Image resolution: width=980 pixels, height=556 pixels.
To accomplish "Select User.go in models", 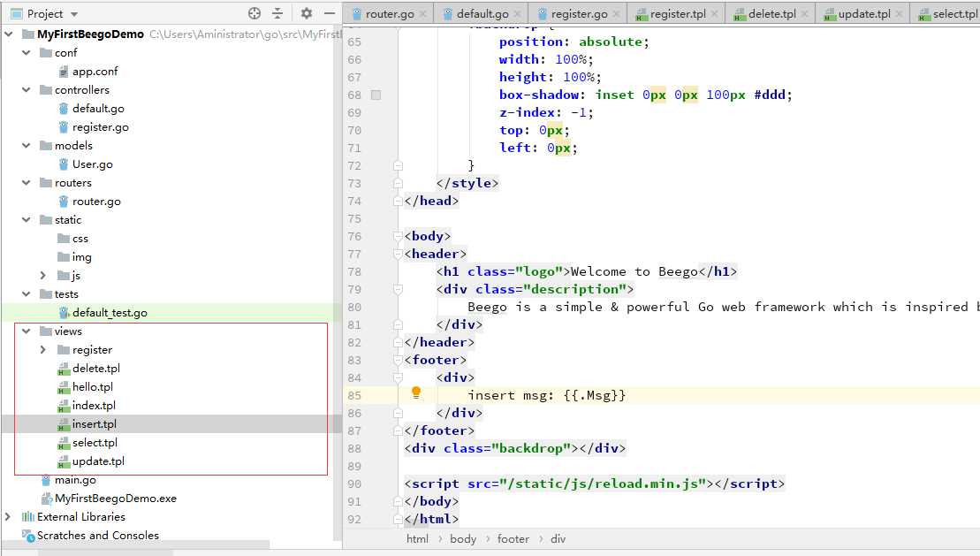I will pos(92,164).
